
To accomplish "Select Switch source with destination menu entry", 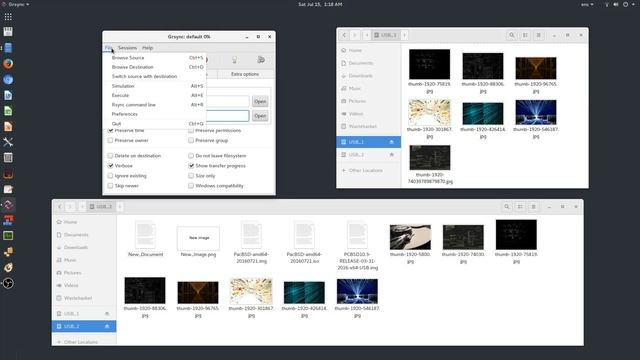I will tap(155, 76).
